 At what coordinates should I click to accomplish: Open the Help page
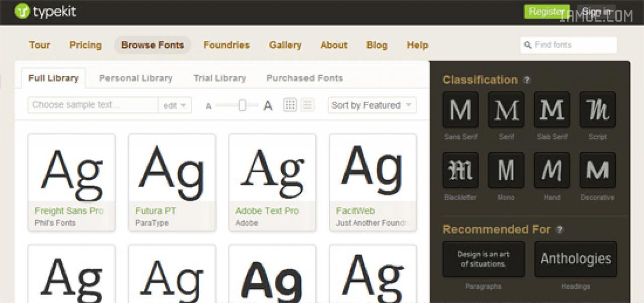pos(418,45)
